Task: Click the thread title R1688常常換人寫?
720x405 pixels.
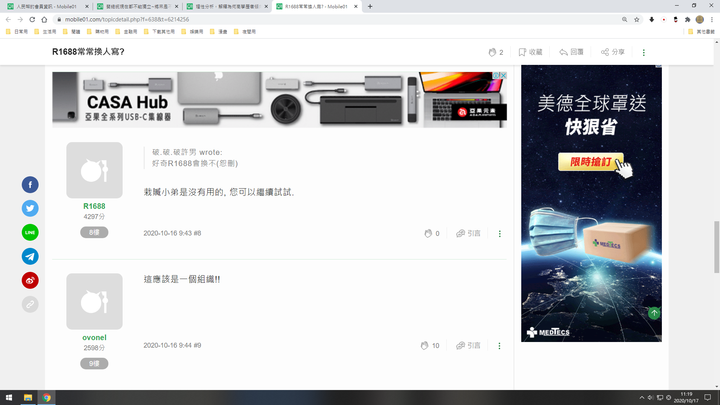Action: [88, 52]
